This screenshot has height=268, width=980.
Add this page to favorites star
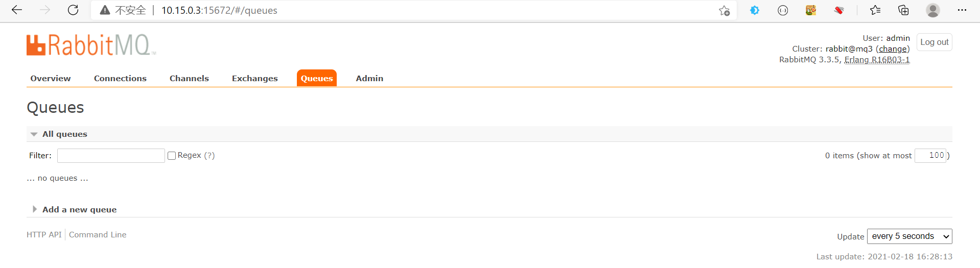724,11
